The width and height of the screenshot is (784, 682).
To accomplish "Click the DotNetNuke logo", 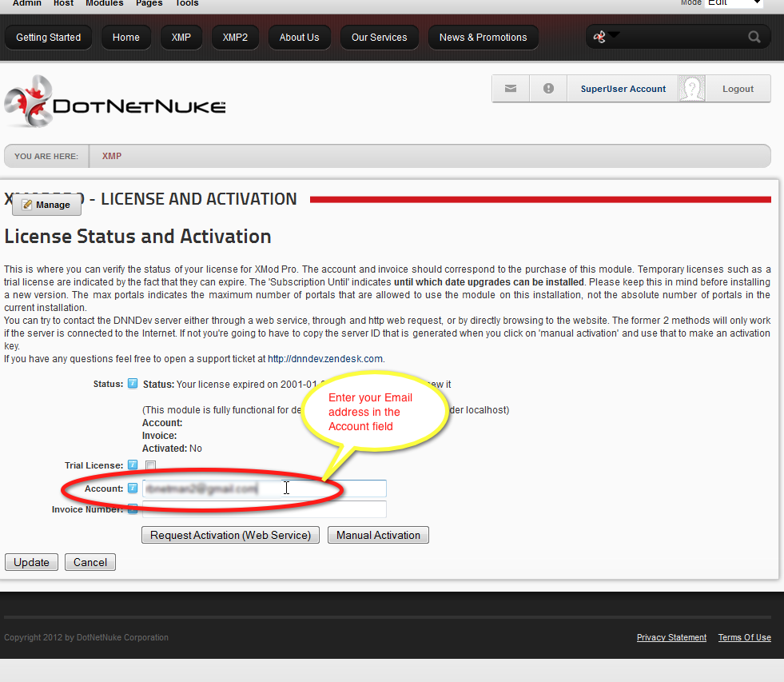I will pyautogui.click(x=115, y=102).
